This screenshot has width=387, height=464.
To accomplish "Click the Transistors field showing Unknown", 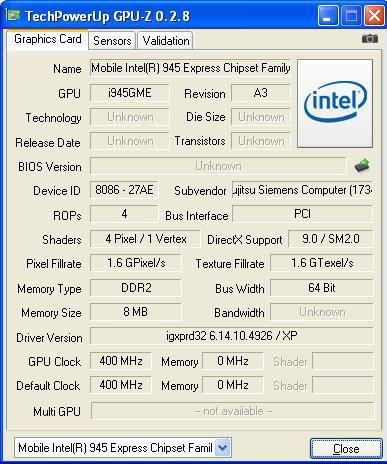I will [261, 141].
